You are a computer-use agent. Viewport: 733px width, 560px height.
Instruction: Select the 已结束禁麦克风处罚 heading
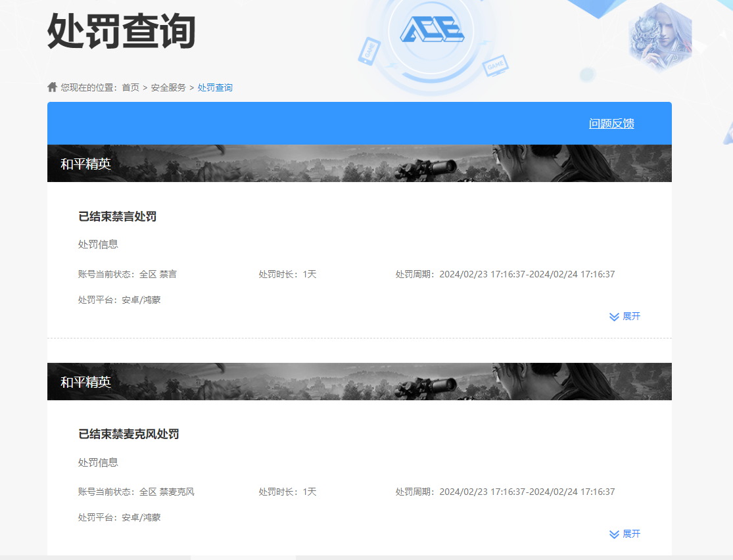click(129, 434)
